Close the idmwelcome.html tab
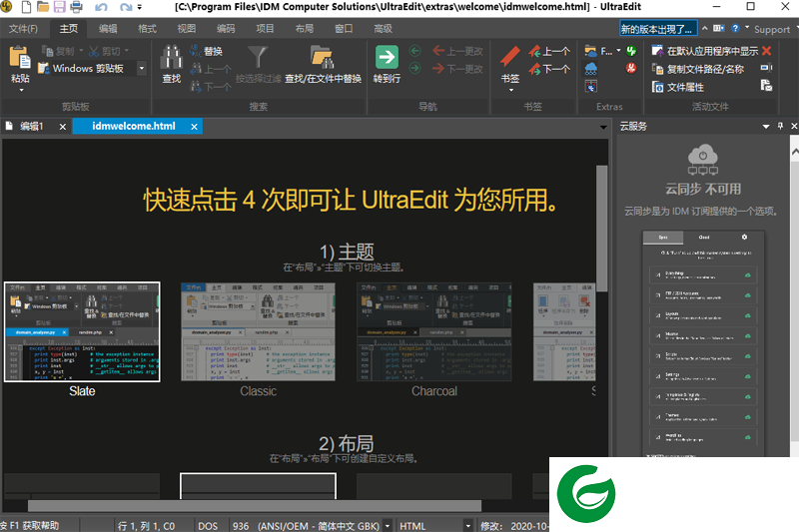Screen dimensions: 799x532 pyautogui.click(x=194, y=127)
